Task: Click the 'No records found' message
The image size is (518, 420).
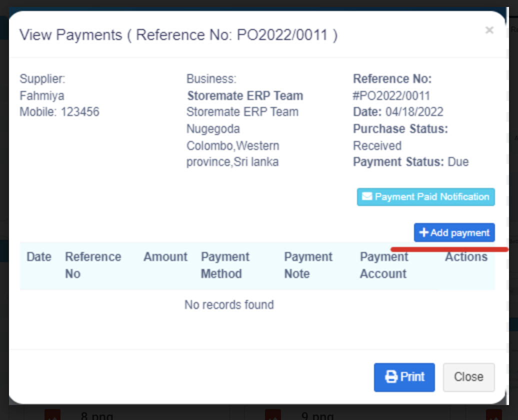Action: pos(229,304)
